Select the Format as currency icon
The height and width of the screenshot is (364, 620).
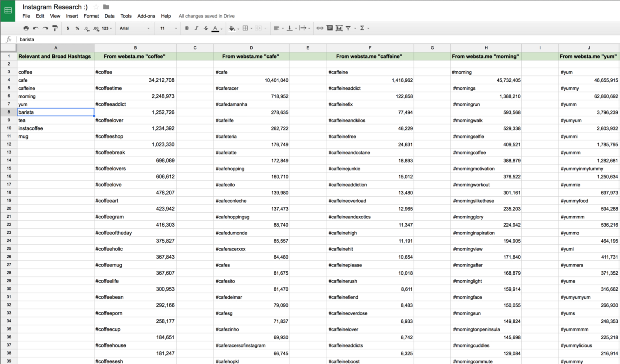pyautogui.click(x=68, y=28)
